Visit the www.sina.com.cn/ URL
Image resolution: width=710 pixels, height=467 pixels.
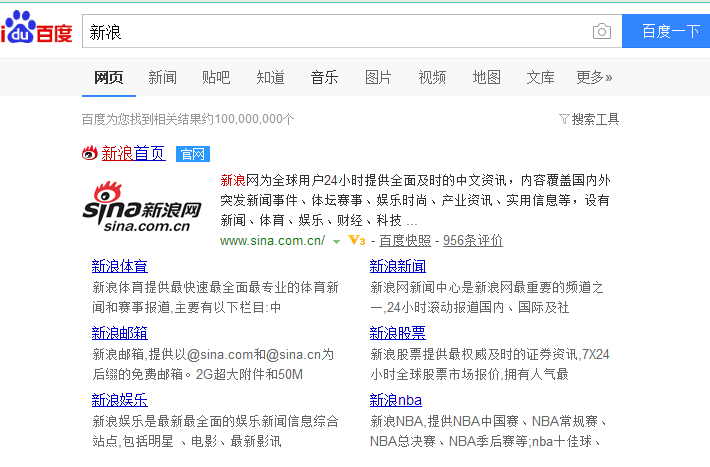tap(272, 241)
